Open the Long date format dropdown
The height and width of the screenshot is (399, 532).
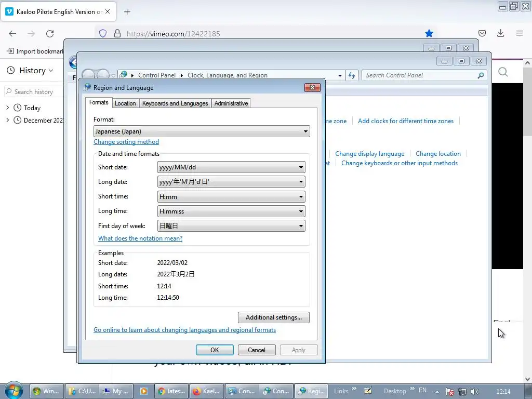tap(231, 181)
